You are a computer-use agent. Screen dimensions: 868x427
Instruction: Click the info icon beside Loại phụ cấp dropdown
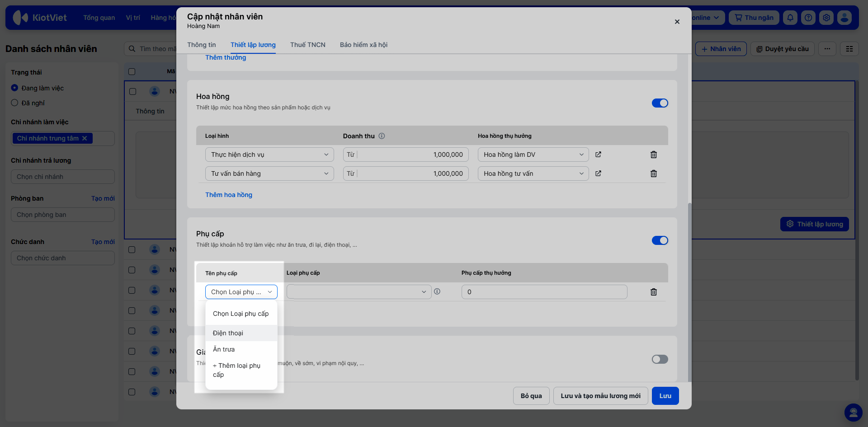coord(437,291)
